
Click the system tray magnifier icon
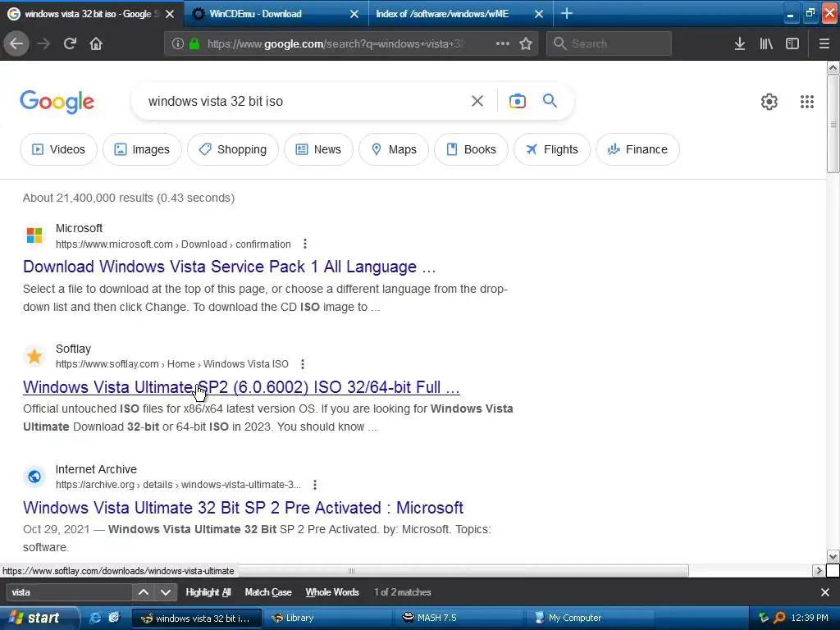pos(779,618)
